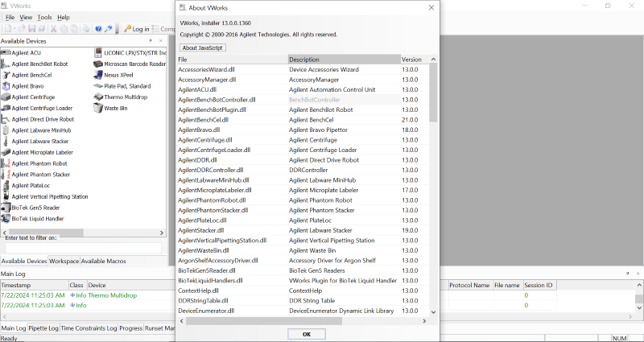The width and height of the screenshot is (644, 342).
Task: Select the Agilent Phantom Robot icon
Action: (x=6, y=163)
